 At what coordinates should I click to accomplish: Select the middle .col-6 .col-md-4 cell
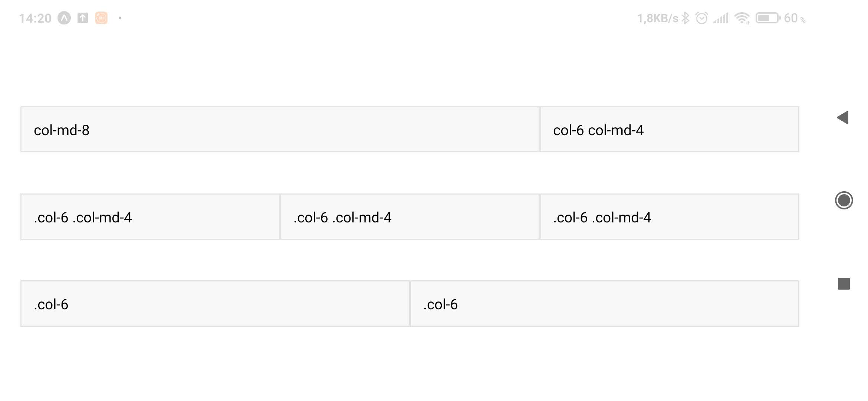pyautogui.click(x=410, y=216)
